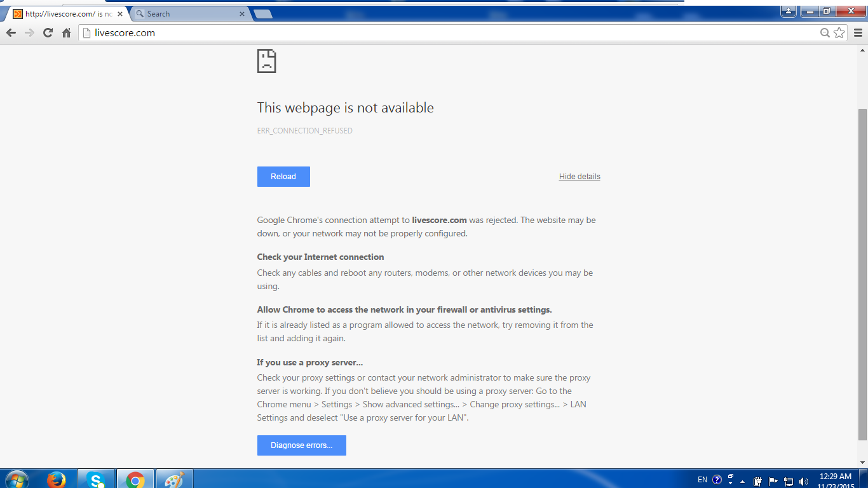The width and height of the screenshot is (868, 488).
Task: Click the blue help icon in the tray
Action: (x=717, y=480)
